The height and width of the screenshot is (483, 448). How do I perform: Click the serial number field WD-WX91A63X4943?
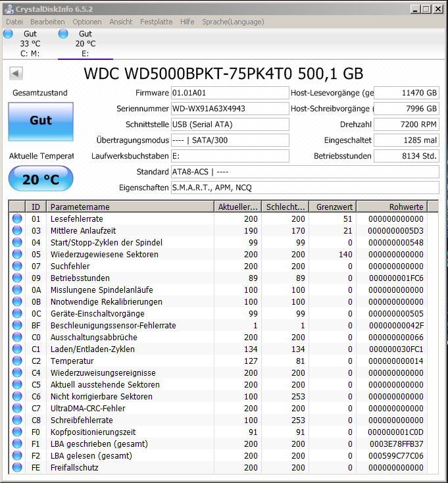(x=230, y=109)
